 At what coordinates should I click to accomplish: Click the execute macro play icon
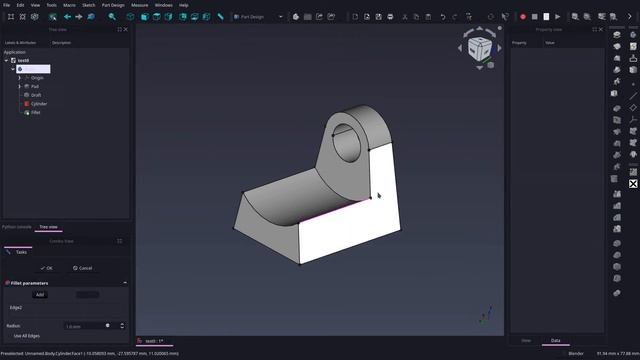pyautogui.click(x=558, y=17)
